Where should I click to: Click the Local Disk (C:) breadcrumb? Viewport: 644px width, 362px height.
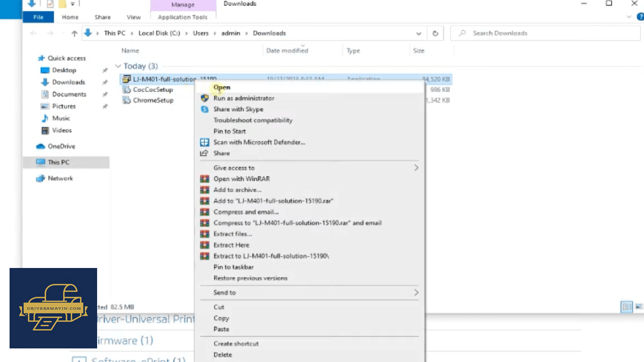[x=159, y=33]
